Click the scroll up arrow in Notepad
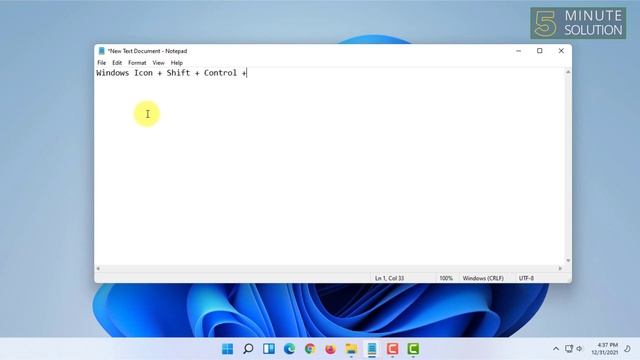Image resolution: width=640 pixels, height=360 pixels. (x=568, y=72)
